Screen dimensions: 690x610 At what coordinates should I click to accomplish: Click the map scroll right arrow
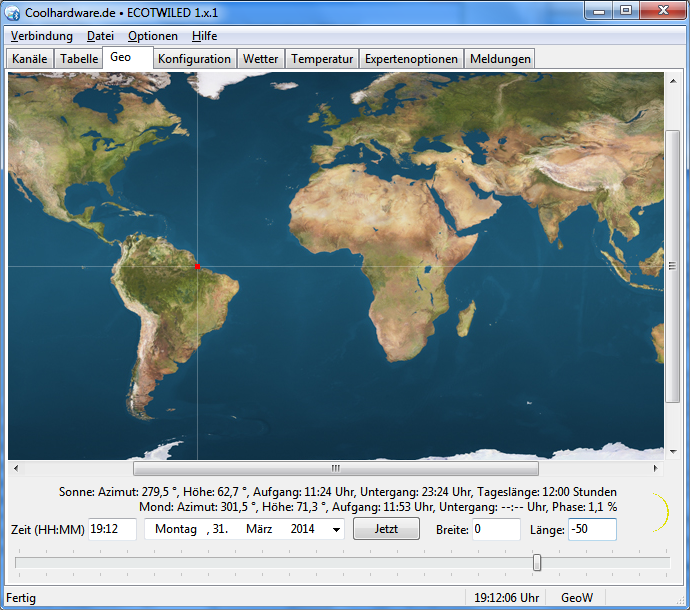click(656, 468)
